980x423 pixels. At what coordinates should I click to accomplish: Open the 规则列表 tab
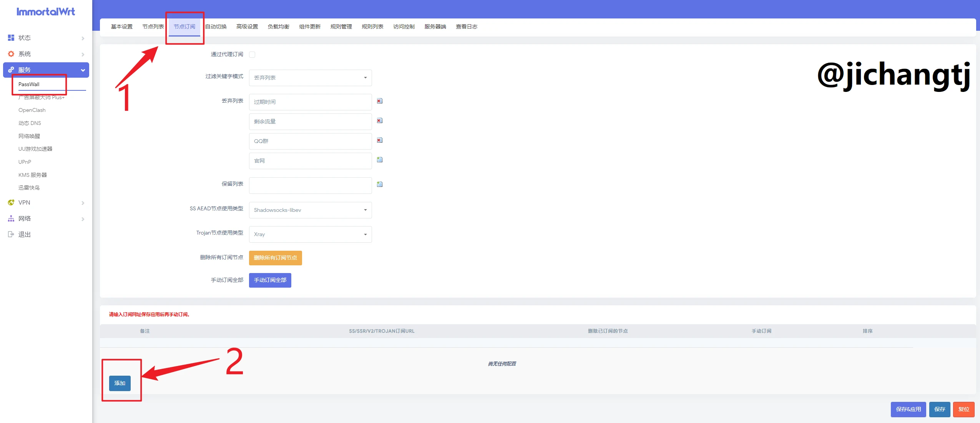point(372,27)
